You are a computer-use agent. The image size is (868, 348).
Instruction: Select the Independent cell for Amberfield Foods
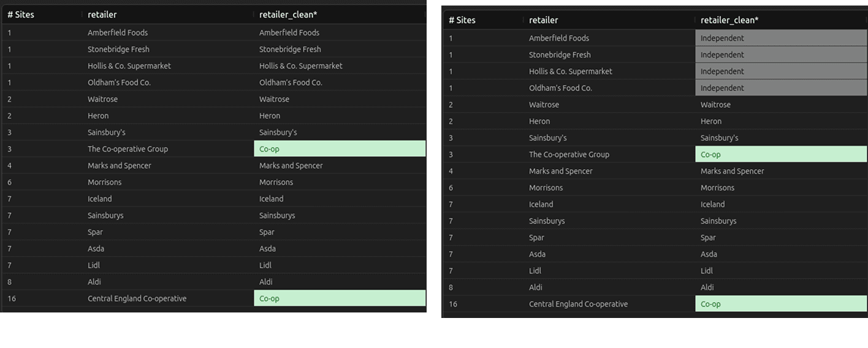(781, 38)
